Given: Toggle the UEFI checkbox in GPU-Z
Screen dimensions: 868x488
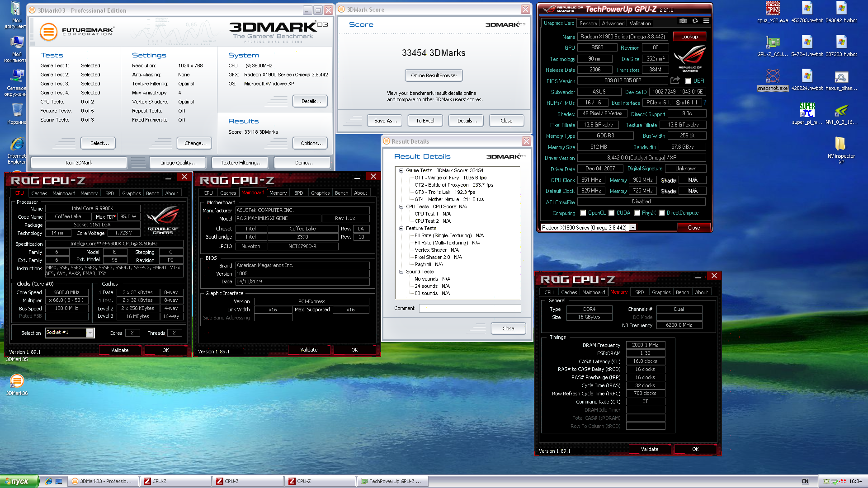Looking at the screenshot, I should tap(688, 81).
